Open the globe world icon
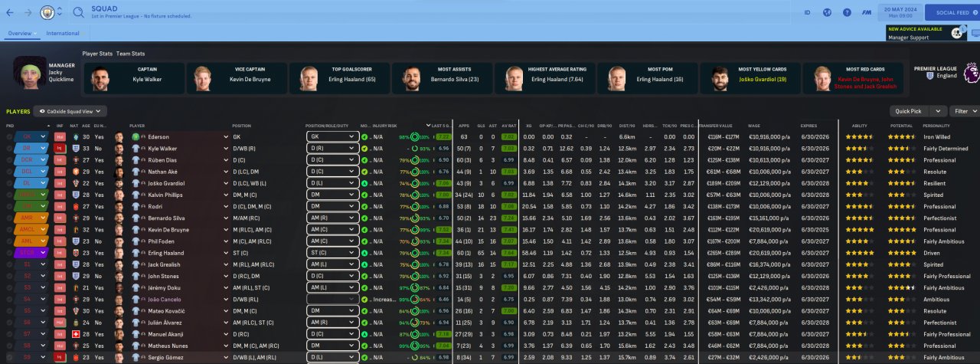The height and width of the screenshot is (364, 980). tap(827, 12)
